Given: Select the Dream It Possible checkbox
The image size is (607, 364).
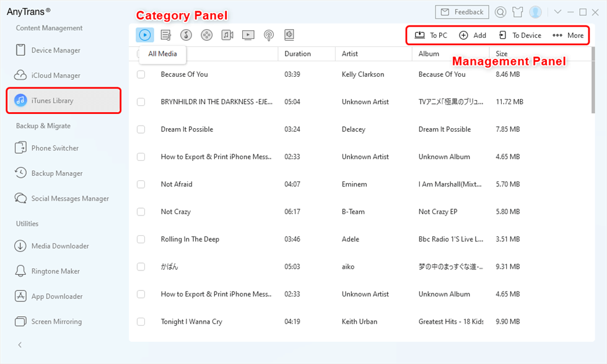Looking at the screenshot, I should (x=141, y=129).
